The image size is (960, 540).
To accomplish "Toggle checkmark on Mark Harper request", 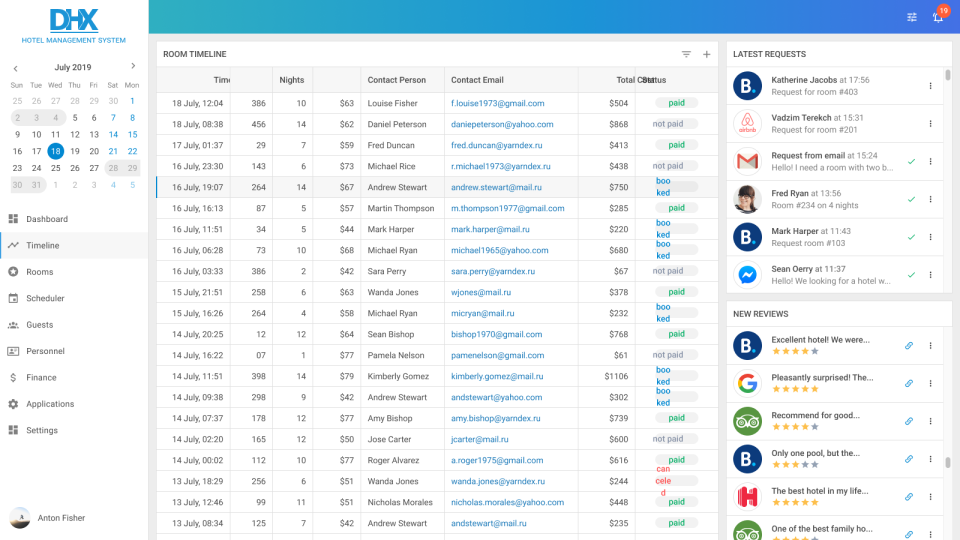I will pyautogui.click(x=912, y=237).
